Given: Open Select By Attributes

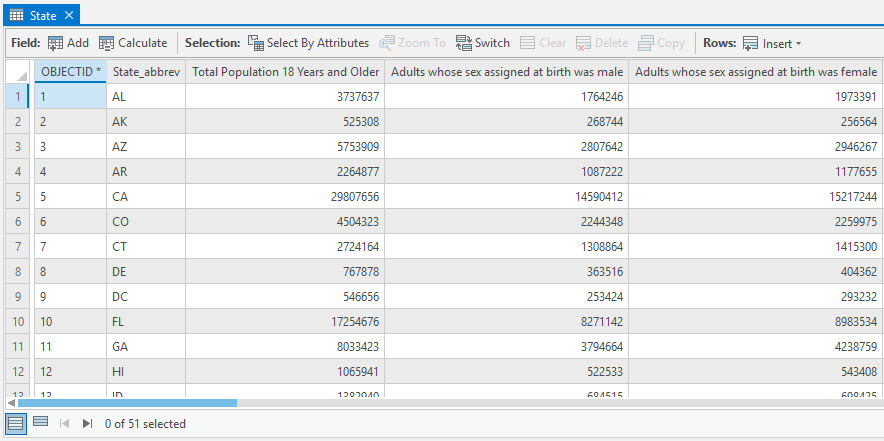Looking at the screenshot, I should click(x=308, y=43).
